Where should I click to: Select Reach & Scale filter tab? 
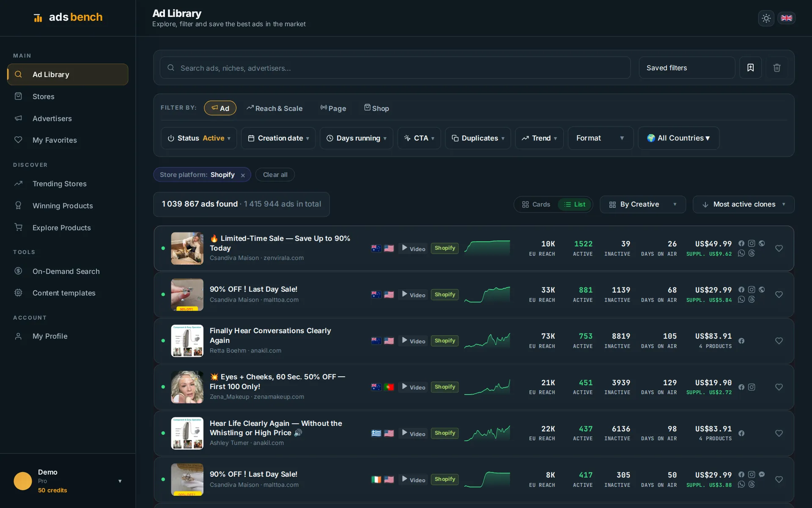[274, 108]
